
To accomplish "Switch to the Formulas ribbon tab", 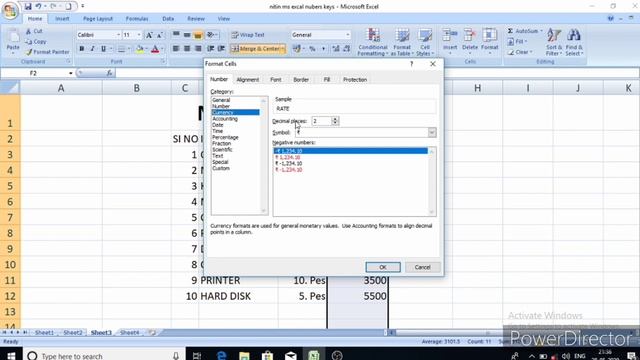I will point(137,19).
